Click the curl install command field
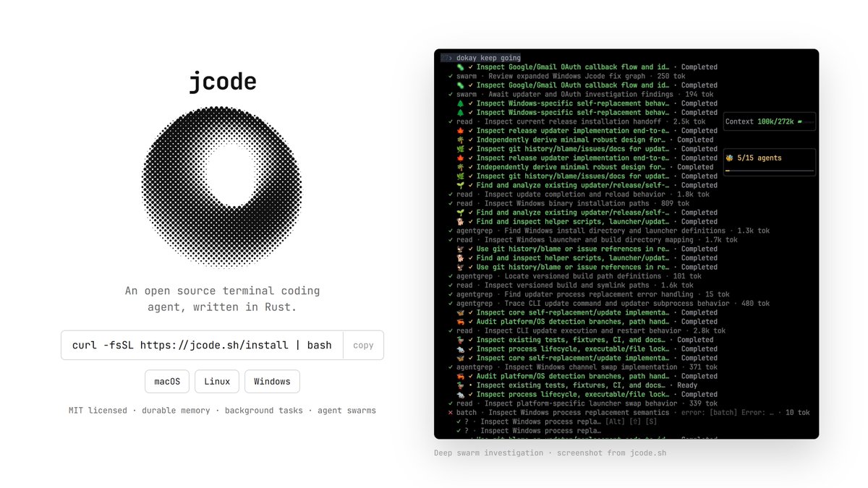 click(x=202, y=345)
